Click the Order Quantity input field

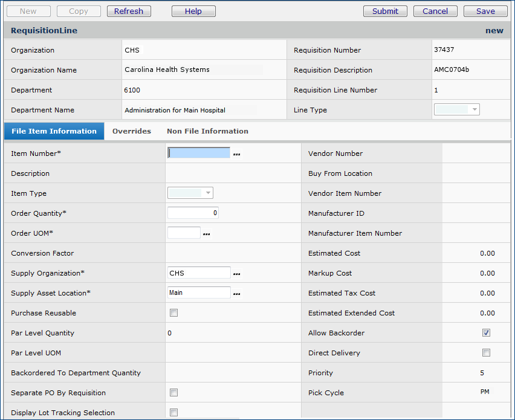coord(193,213)
